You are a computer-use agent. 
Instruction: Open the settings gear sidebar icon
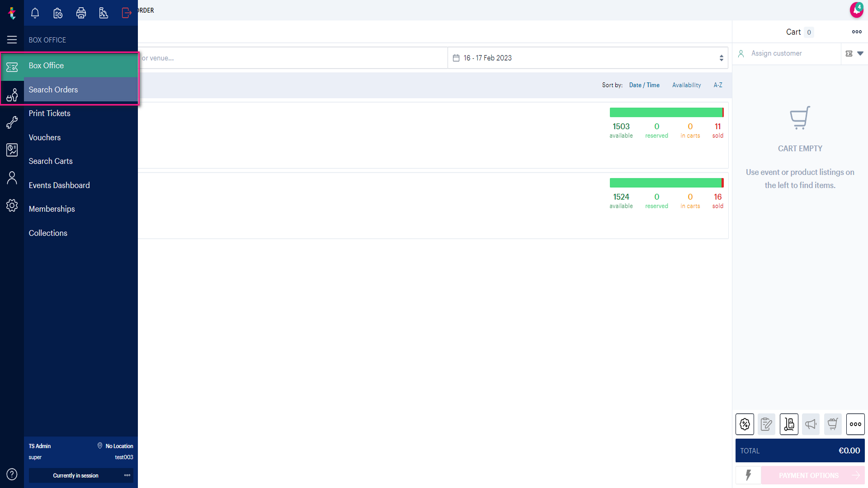[x=12, y=206]
